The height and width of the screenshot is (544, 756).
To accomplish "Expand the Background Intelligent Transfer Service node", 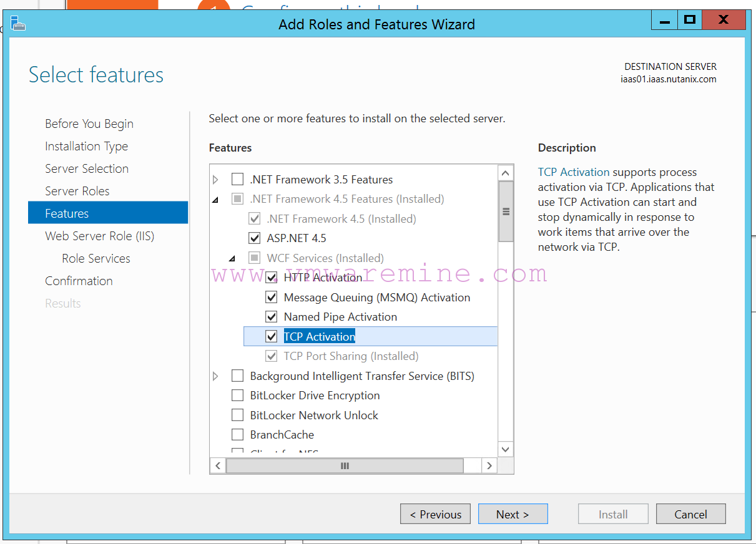I will tap(216, 376).
